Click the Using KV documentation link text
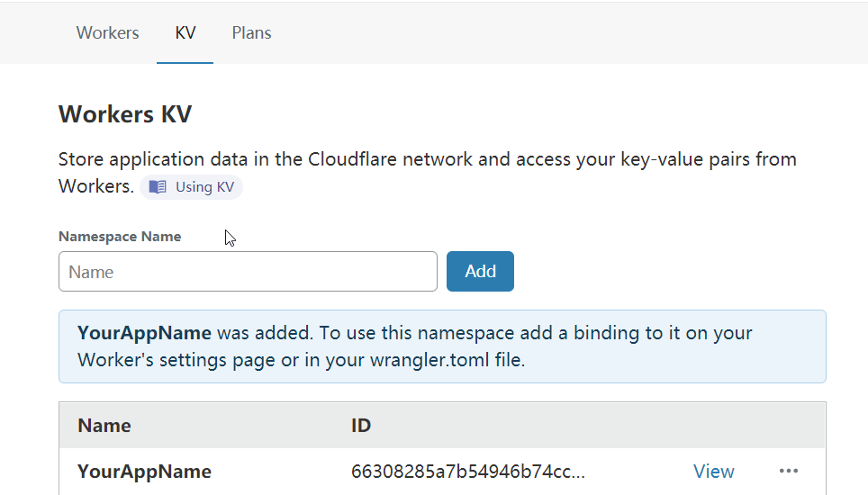Image resolution: width=868 pixels, height=495 pixels. (205, 187)
